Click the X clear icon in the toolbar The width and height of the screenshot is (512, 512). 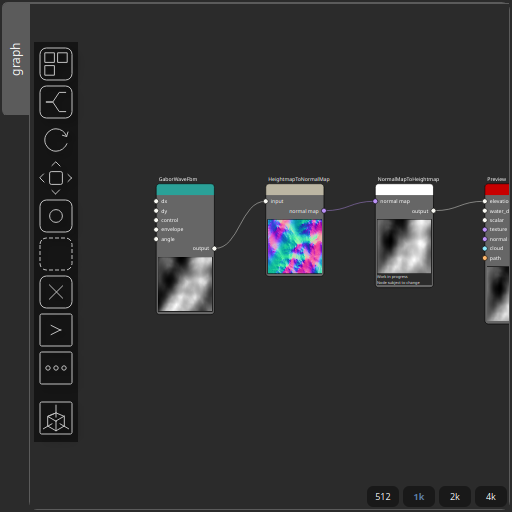pos(56,292)
